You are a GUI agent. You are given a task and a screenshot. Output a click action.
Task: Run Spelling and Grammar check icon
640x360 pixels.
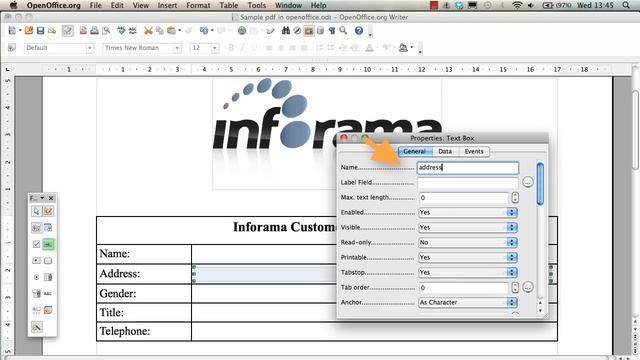point(121,31)
